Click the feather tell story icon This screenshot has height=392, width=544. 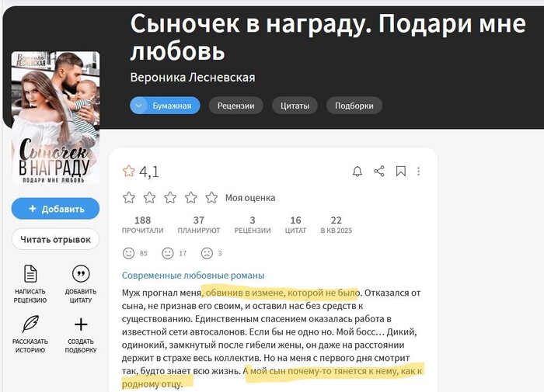pos(30,324)
